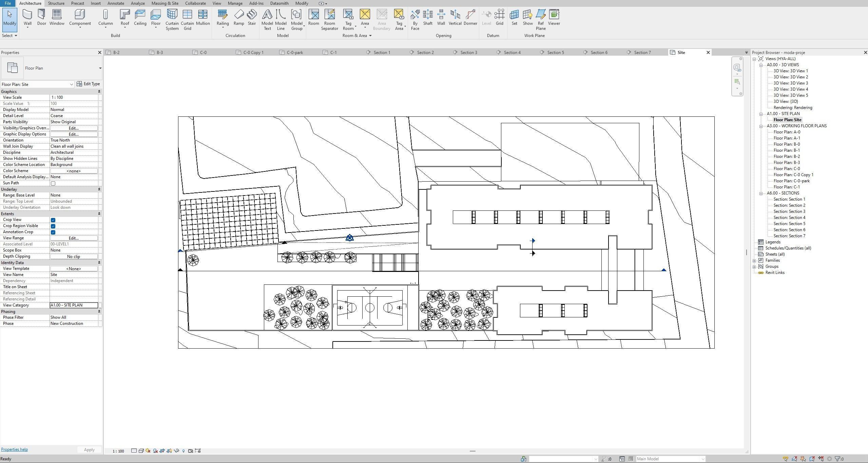
Task: Click the 1:100 view scale control
Action: coord(117,451)
